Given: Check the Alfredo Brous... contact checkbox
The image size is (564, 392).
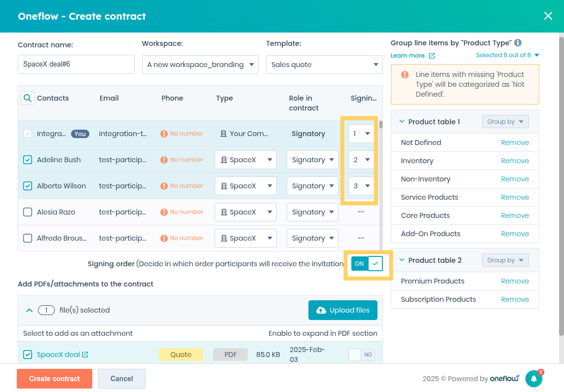Looking at the screenshot, I should (28, 238).
